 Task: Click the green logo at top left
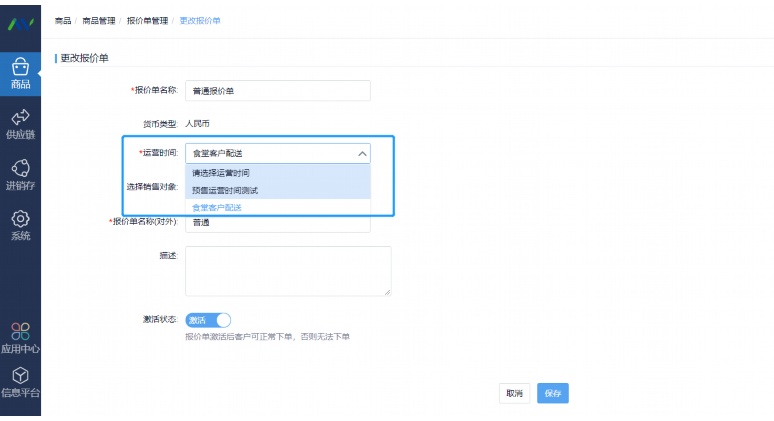(21, 24)
